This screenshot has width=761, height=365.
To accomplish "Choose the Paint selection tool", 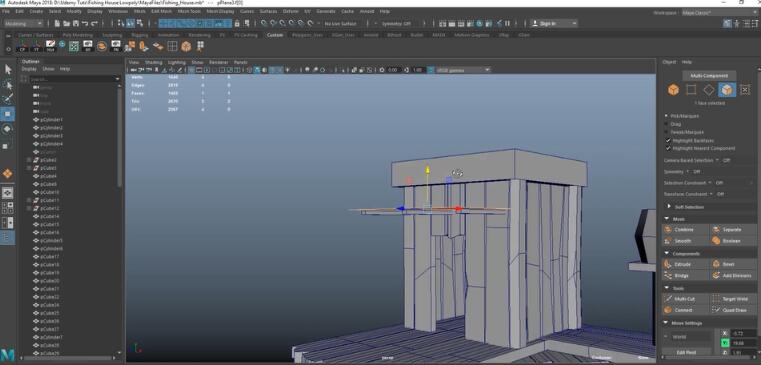I will click(8, 100).
